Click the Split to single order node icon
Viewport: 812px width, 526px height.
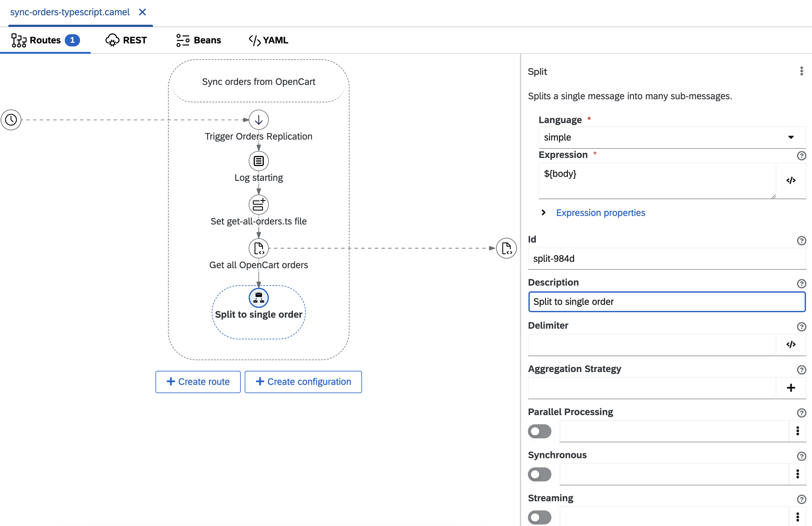pos(259,297)
